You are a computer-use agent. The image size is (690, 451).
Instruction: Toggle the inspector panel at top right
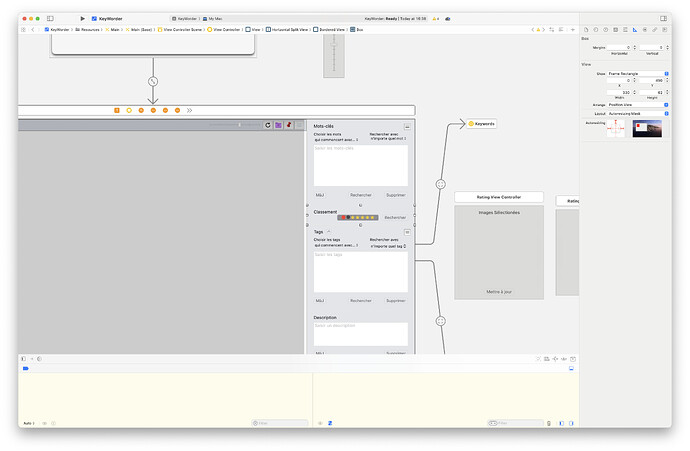point(664,18)
